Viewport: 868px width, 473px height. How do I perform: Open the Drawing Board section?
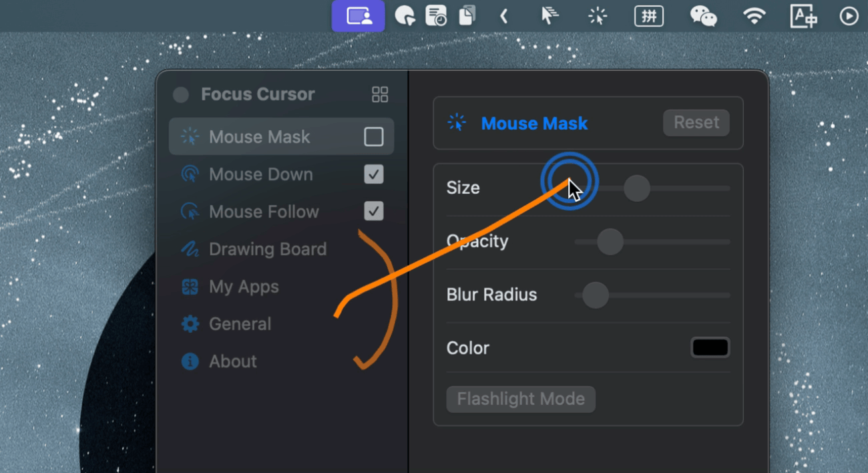[x=267, y=249]
